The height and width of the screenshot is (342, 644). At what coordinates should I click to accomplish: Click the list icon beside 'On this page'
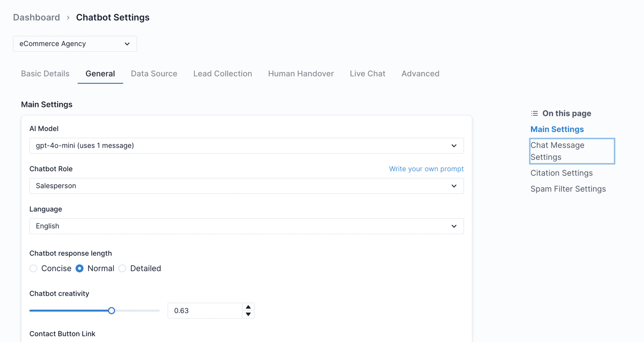click(x=534, y=113)
